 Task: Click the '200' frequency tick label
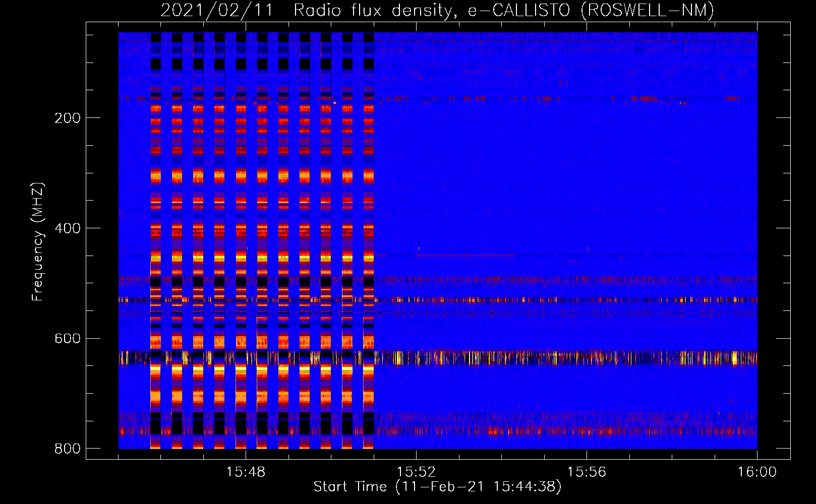pyautogui.click(x=68, y=118)
